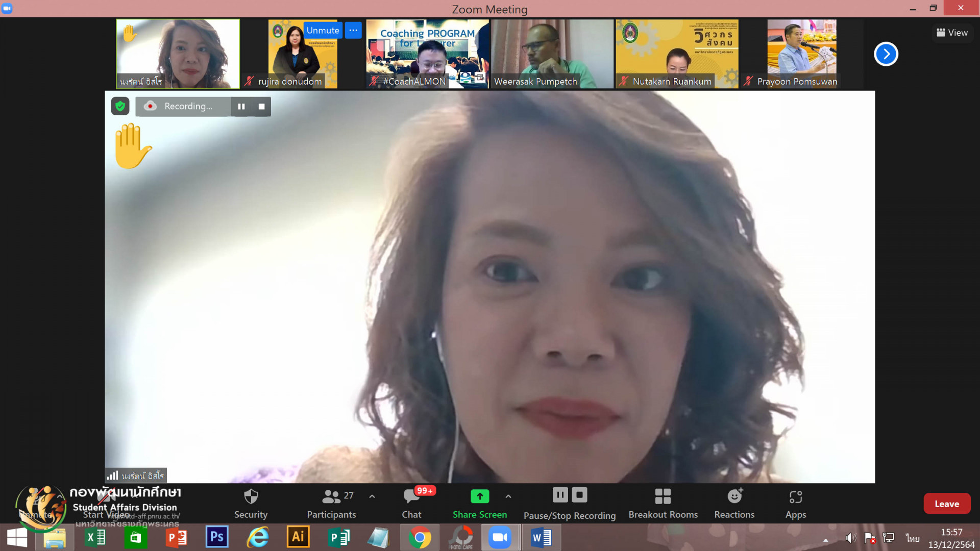Select Weerasak Pumpetch video thumbnail
980x551 pixels.
point(552,54)
